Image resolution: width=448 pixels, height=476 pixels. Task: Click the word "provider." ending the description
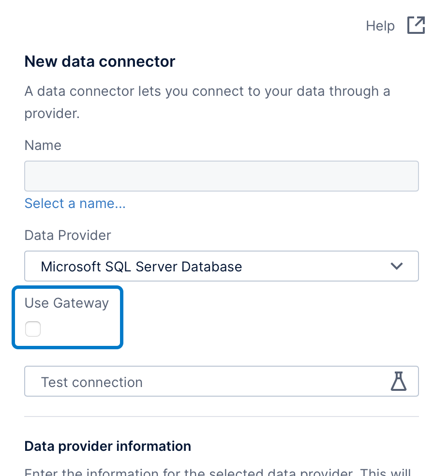click(x=52, y=114)
